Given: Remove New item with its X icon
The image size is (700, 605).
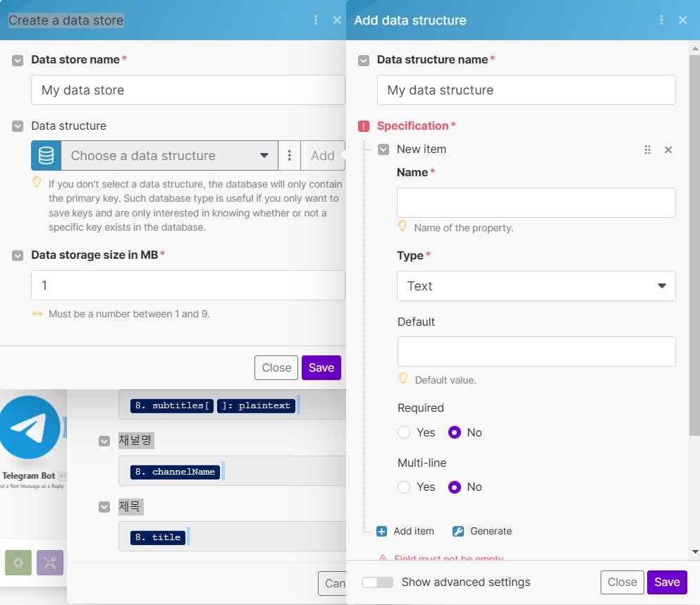Looking at the screenshot, I should point(668,149).
